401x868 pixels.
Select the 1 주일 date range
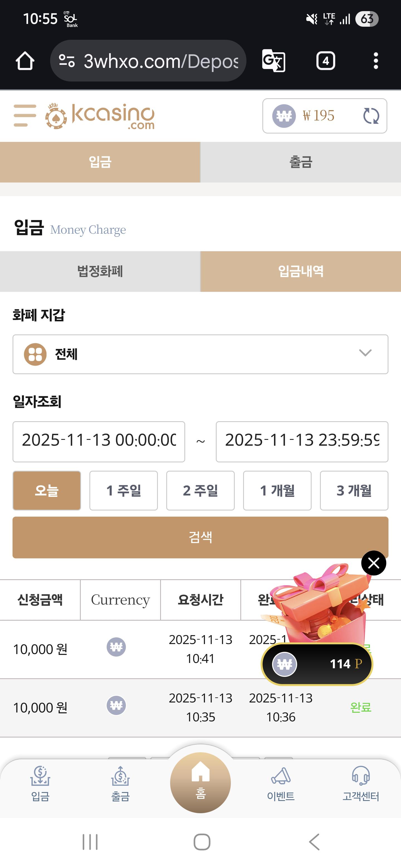(123, 490)
